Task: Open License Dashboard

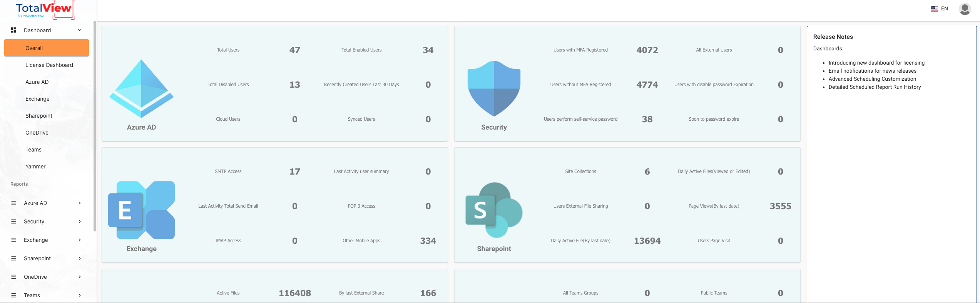Action: point(49,65)
